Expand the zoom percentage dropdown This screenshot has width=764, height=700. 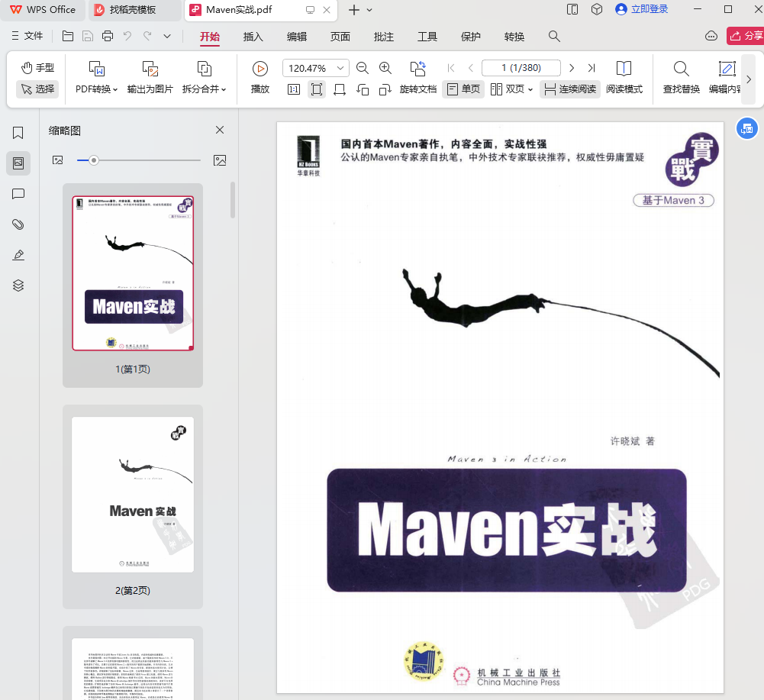click(x=340, y=68)
